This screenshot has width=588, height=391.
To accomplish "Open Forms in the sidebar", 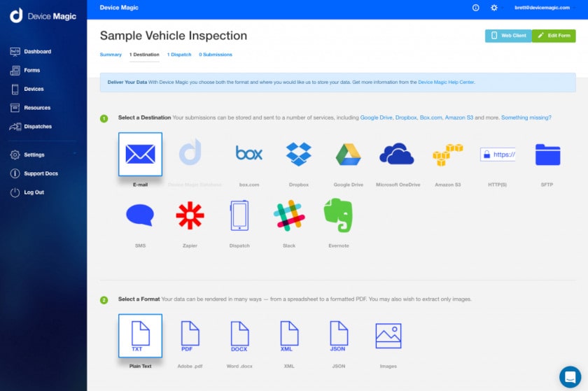I will [25, 70].
